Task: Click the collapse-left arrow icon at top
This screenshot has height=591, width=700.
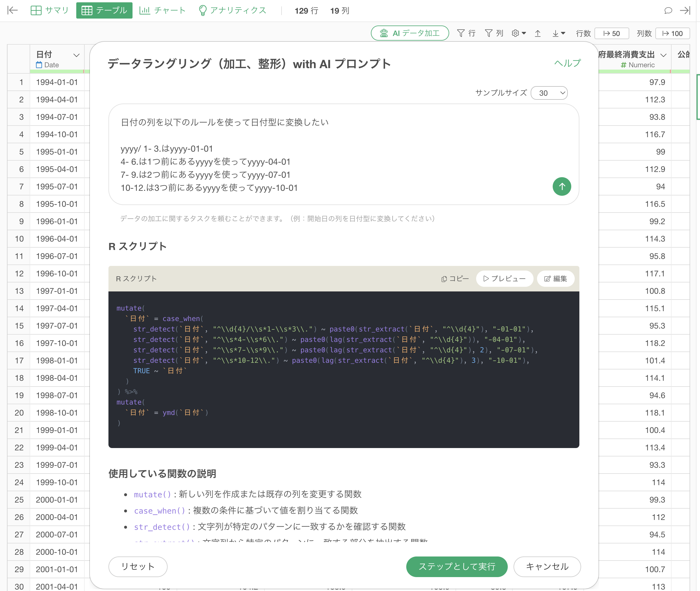Action: tap(12, 10)
